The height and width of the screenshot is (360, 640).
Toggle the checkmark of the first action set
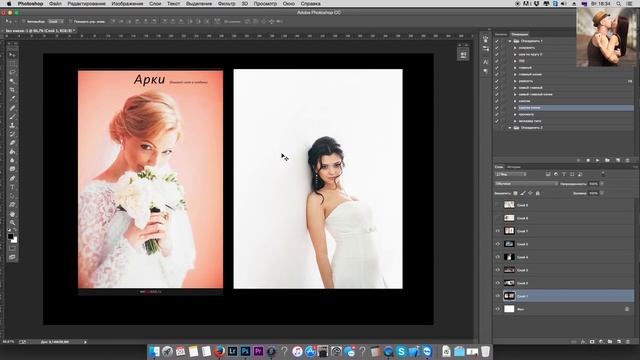(x=497, y=41)
